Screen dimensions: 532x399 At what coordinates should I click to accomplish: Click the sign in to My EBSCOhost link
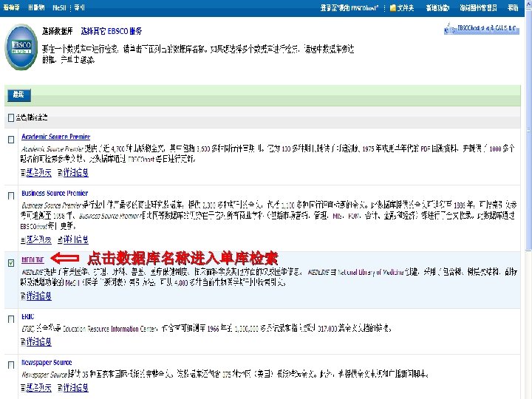[349, 8]
